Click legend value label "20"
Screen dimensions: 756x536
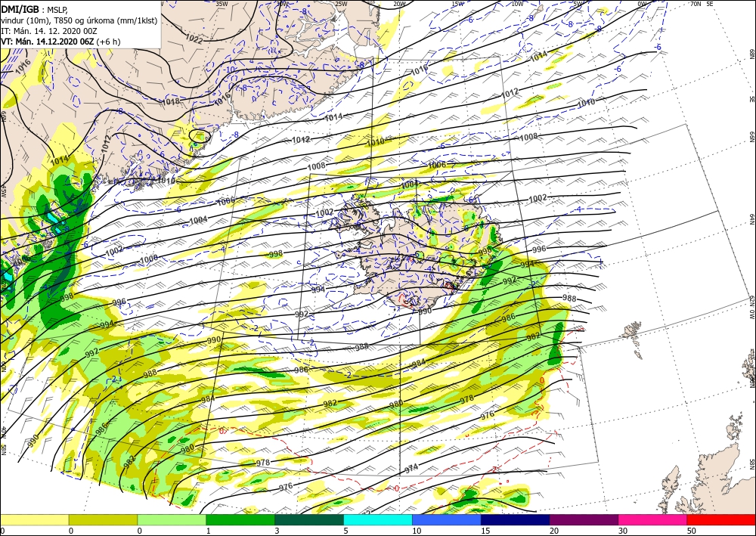(x=553, y=531)
